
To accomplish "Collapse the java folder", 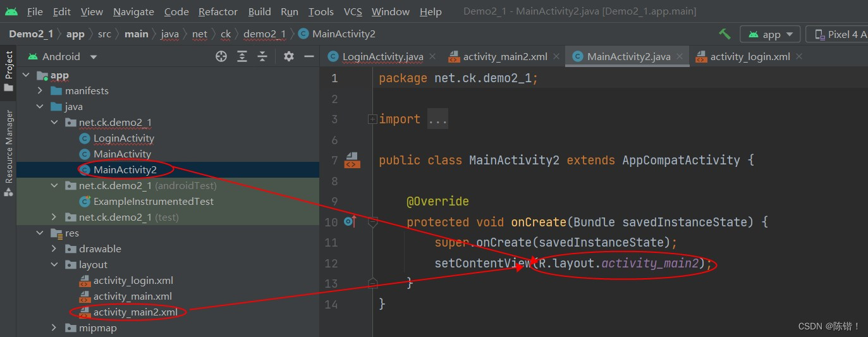I will (40, 107).
